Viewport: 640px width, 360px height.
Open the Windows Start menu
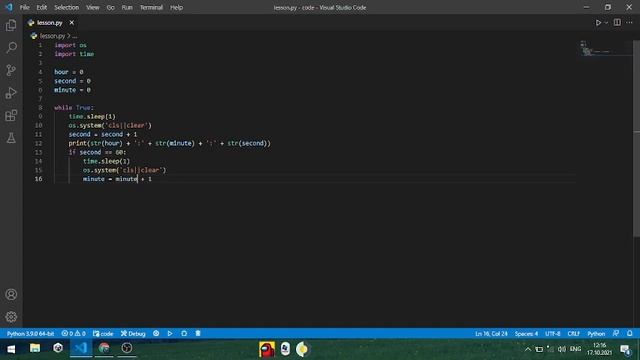11,349
